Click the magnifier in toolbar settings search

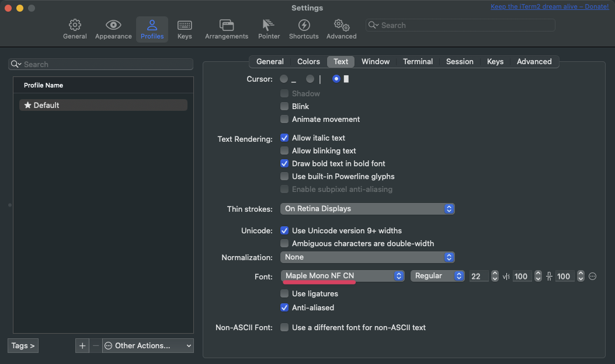(x=373, y=25)
